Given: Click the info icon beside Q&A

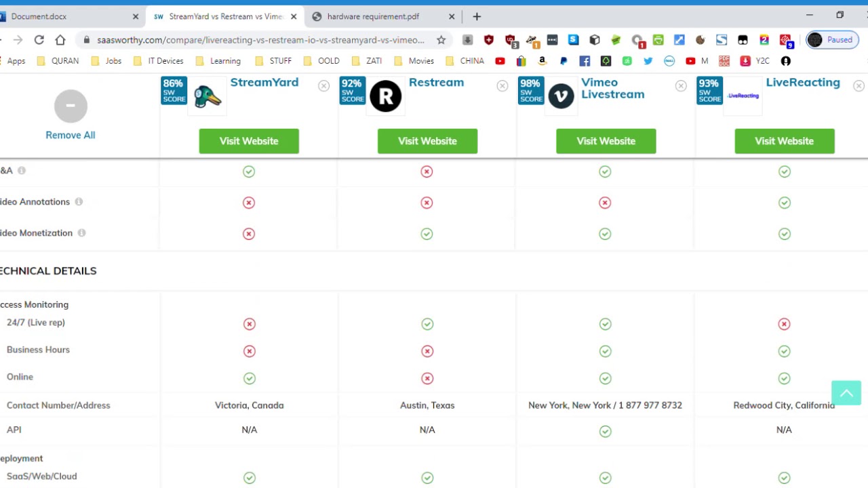Looking at the screenshot, I should pos(22,170).
